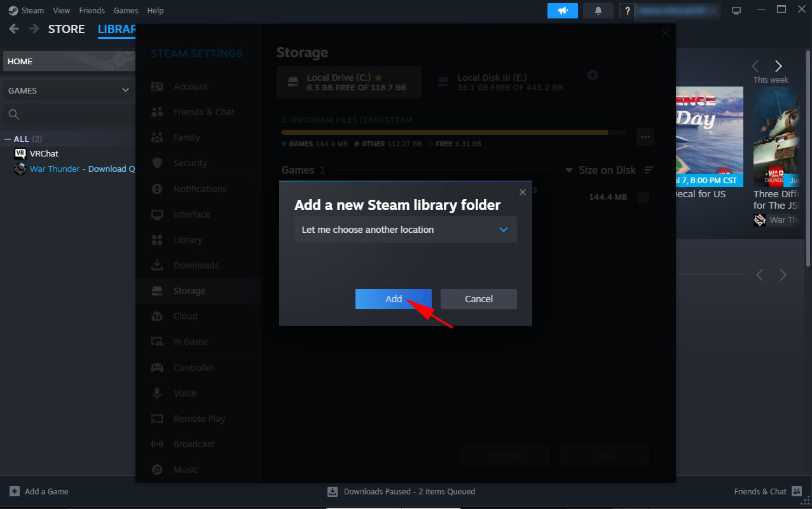
Task: Click the sort order lines icon
Action: tap(649, 170)
